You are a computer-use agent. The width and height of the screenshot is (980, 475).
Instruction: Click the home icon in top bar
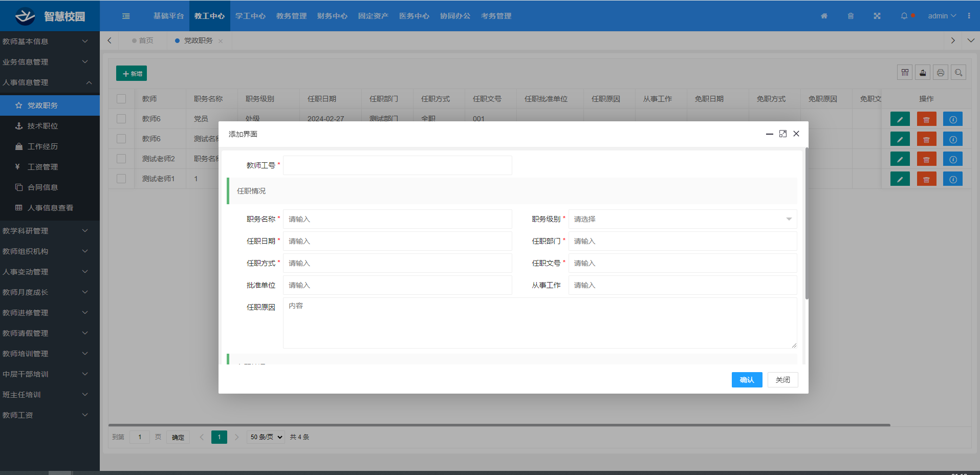(x=824, y=16)
